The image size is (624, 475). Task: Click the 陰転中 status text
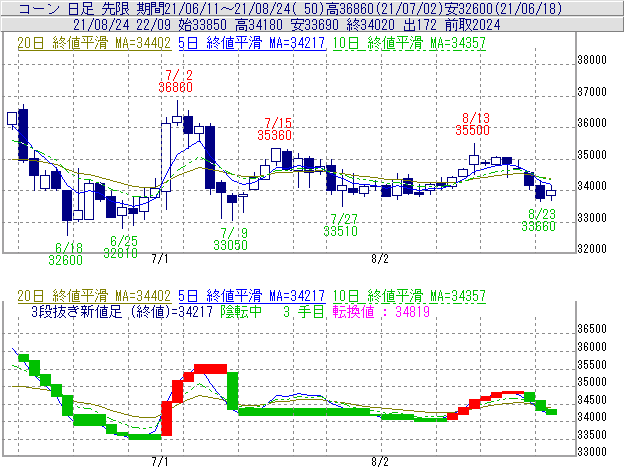[x=241, y=311]
